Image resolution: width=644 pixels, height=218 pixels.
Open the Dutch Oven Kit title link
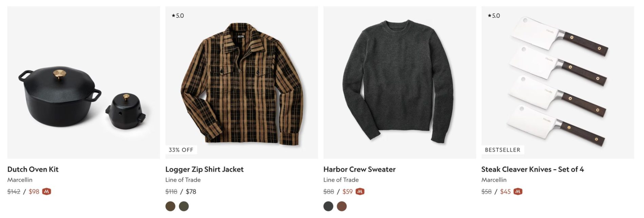coord(33,169)
